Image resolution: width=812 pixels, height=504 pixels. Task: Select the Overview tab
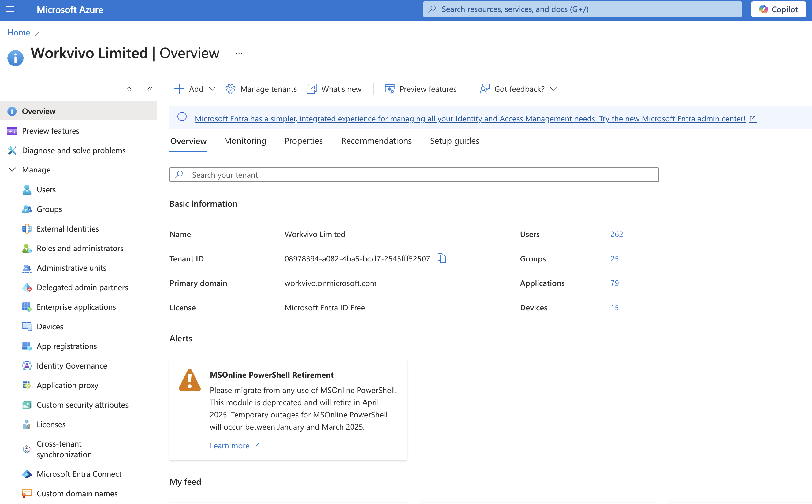pos(188,141)
